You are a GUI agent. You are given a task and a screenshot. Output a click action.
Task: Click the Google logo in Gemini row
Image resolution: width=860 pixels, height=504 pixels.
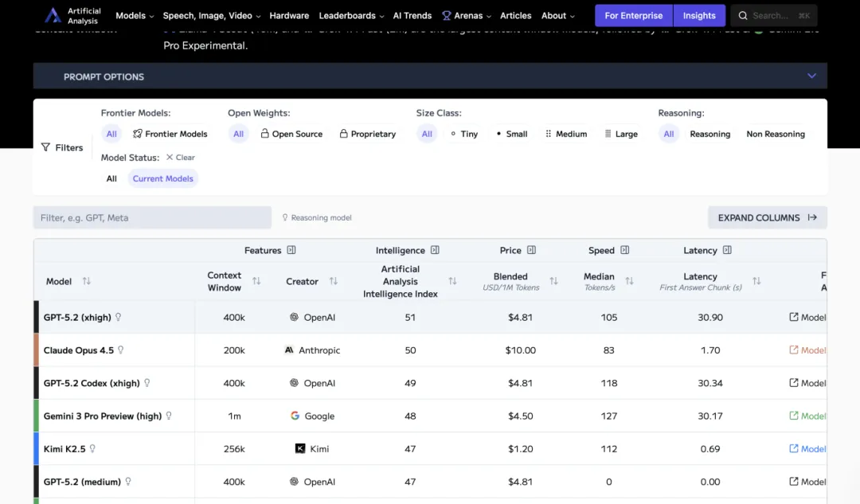click(295, 416)
